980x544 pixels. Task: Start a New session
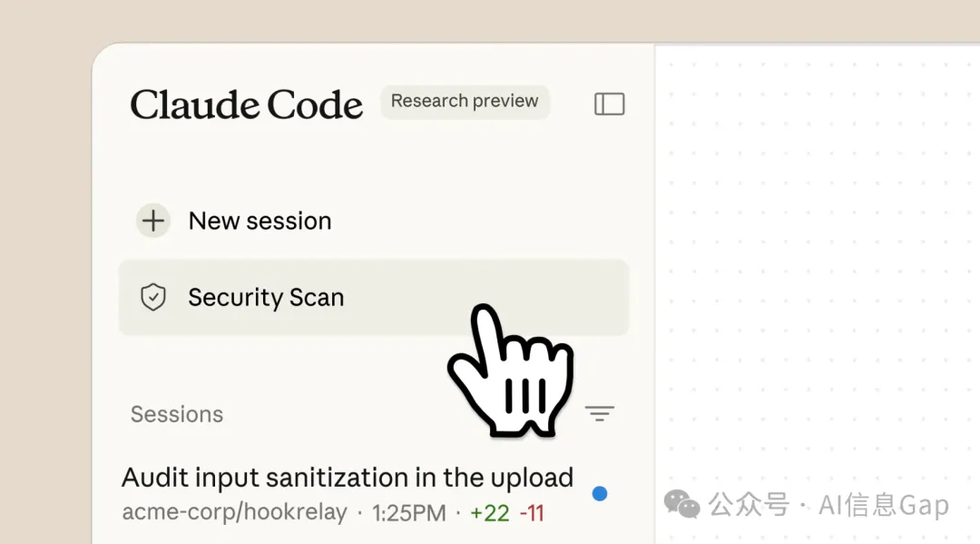coord(260,221)
